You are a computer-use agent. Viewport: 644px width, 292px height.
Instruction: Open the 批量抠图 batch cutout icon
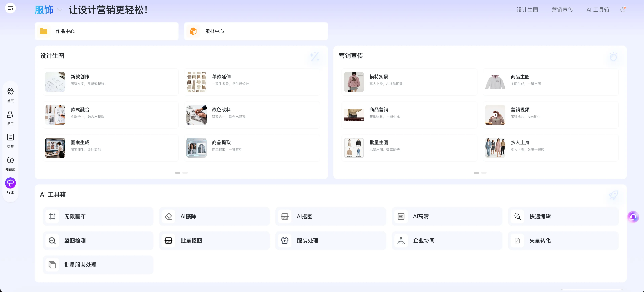click(x=169, y=241)
